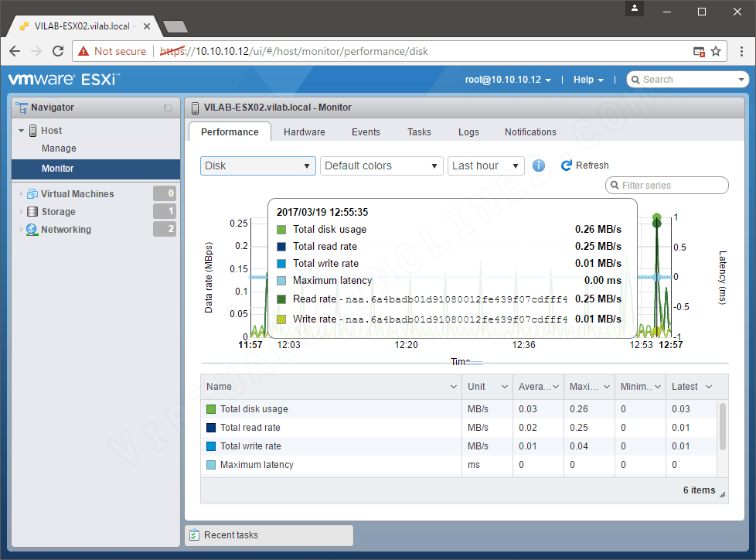Click the Refresh button above chart

point(585,166)
